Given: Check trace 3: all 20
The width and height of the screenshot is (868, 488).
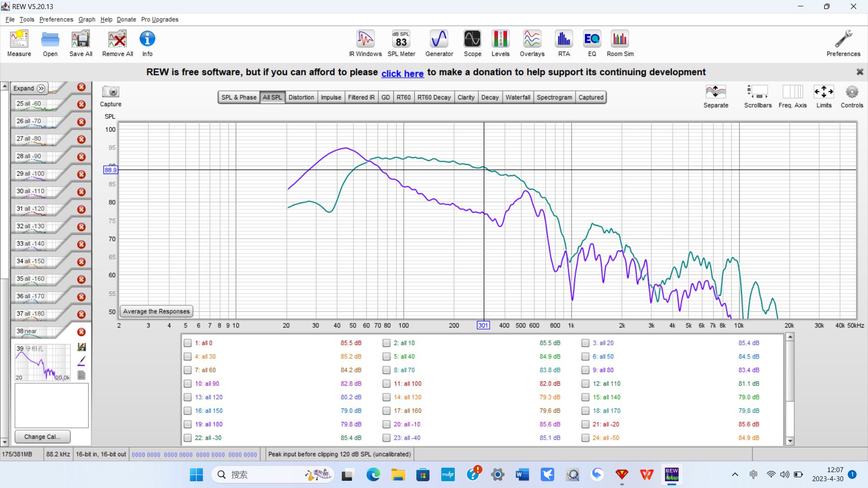Looking at the screenshot, I should (585, 343).
